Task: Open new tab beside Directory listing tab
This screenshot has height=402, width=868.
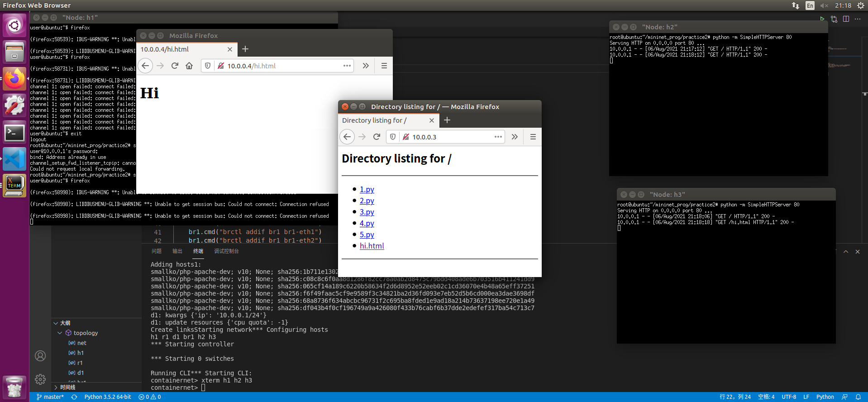Action: pos(447,120)
